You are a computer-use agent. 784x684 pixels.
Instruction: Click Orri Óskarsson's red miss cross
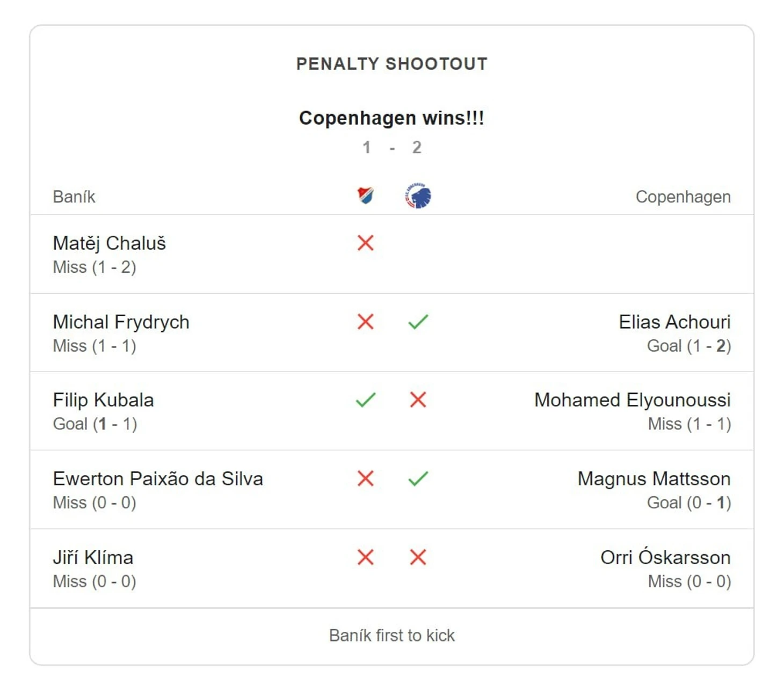[418, 557]
